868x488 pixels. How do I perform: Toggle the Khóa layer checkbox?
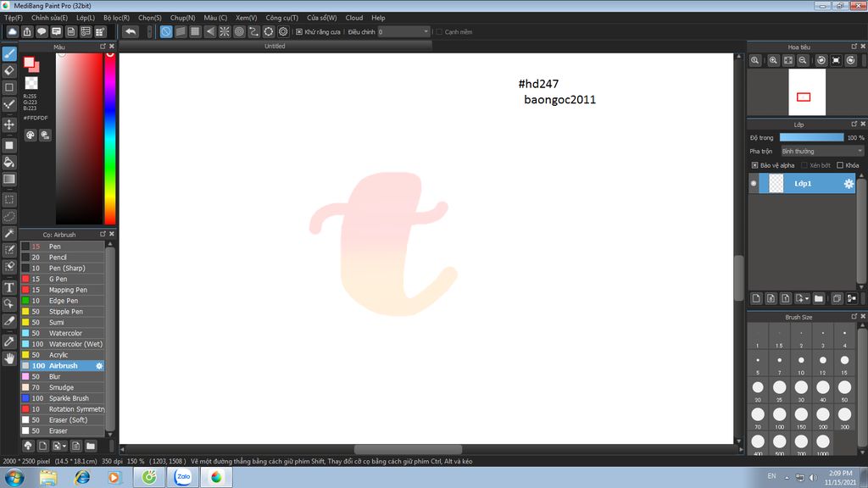[x=840, y=165]
